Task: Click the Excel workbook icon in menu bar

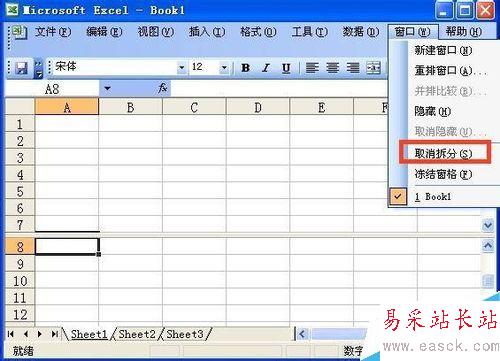Action: point(19,32)
